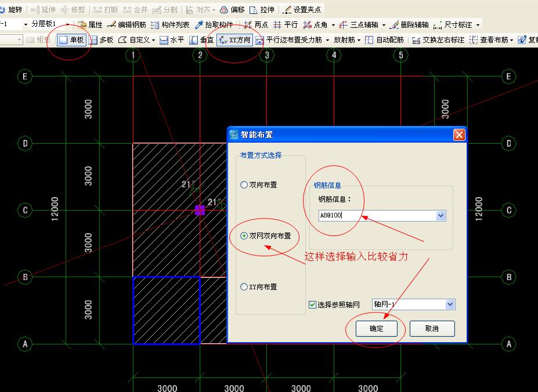
Task: Click the 合并 merge tool
Action: click(x=135, y=10)
